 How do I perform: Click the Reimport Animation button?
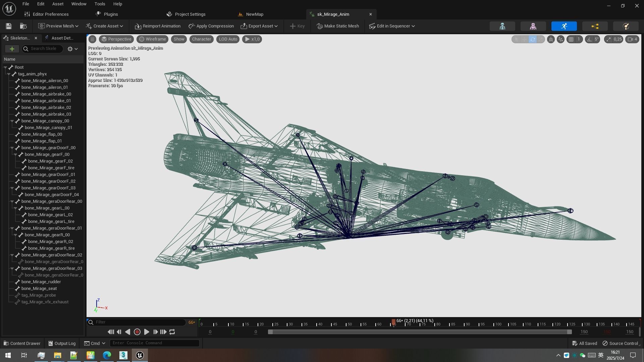[158, 26]
